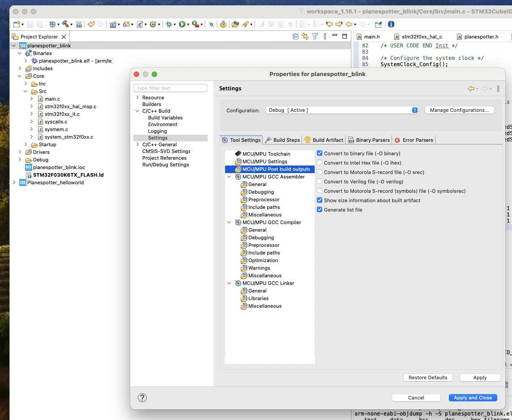Click Project Explorer view menu dots
Screen dimensions: 512x420
pyautogui.click(x=324, y=37)
